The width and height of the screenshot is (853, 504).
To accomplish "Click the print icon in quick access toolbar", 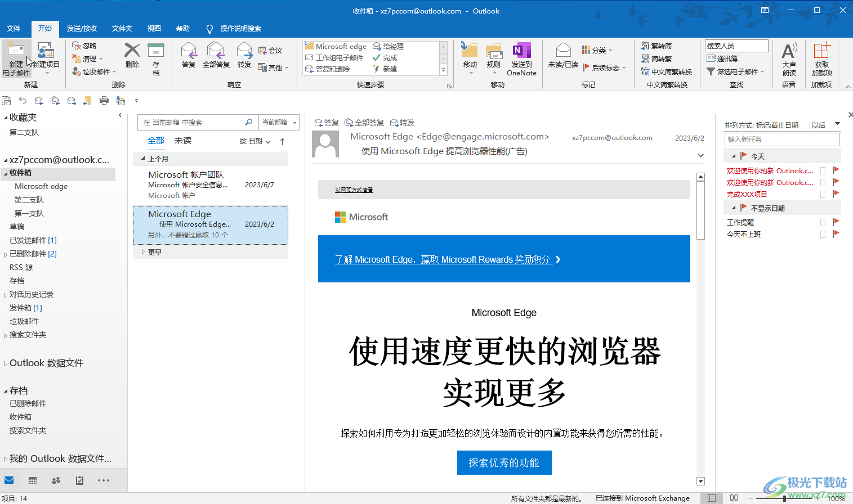I will point(104,101).
